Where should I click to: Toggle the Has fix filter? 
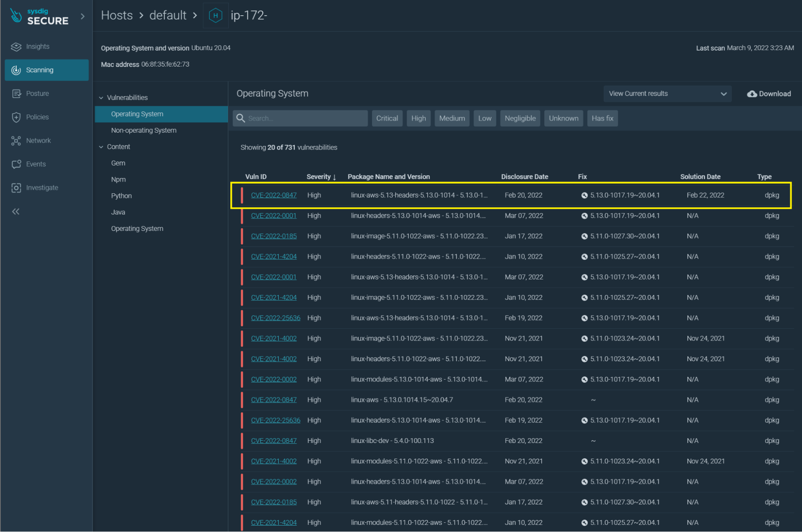click(602, 118)
